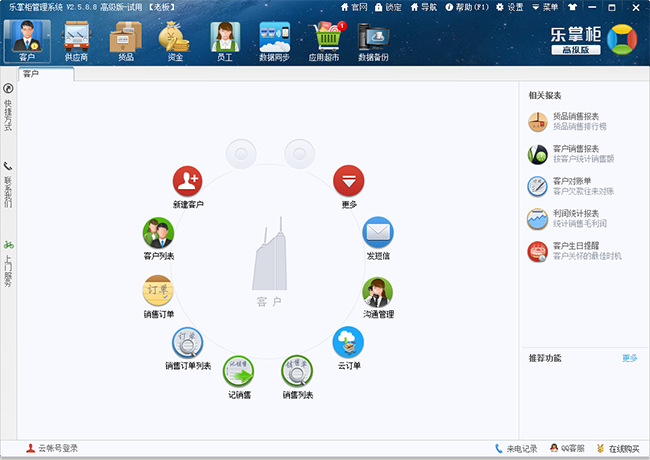Open the 沟通管理 icon

pyautogui.click(x=377, y=291)
